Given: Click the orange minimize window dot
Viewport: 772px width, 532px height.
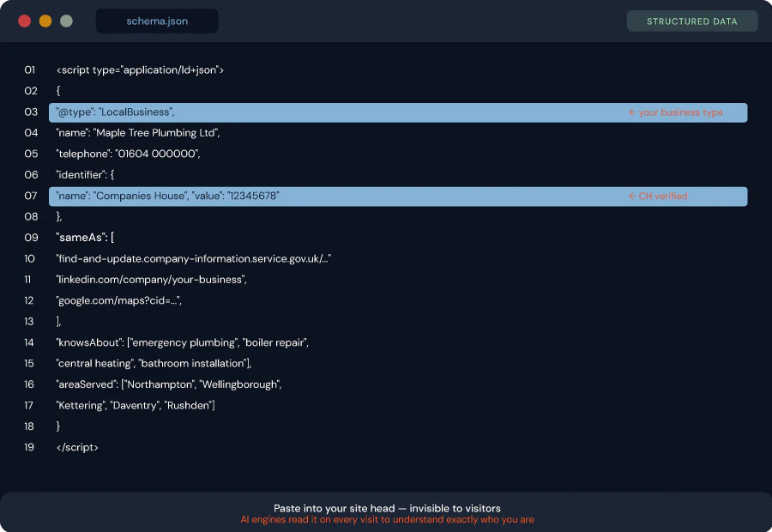Looking at the screenshot, I should [45, 21].
